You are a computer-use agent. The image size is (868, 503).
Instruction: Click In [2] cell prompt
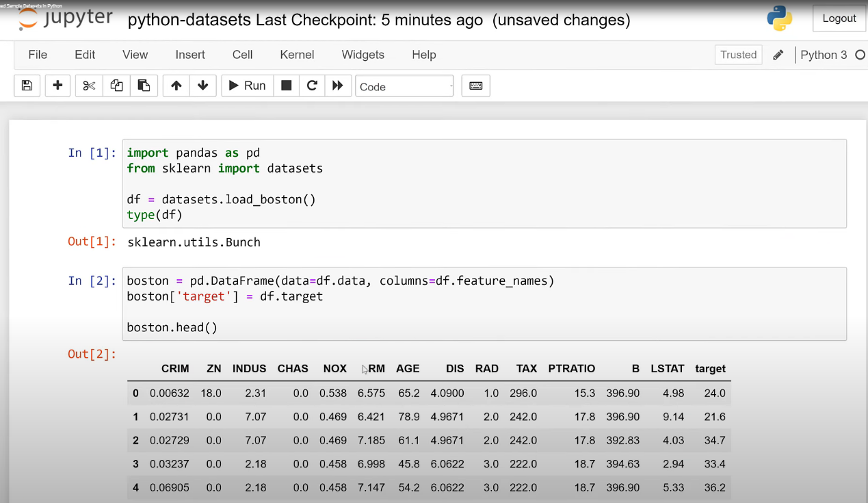pyautogui.click(x=92, y=281)
